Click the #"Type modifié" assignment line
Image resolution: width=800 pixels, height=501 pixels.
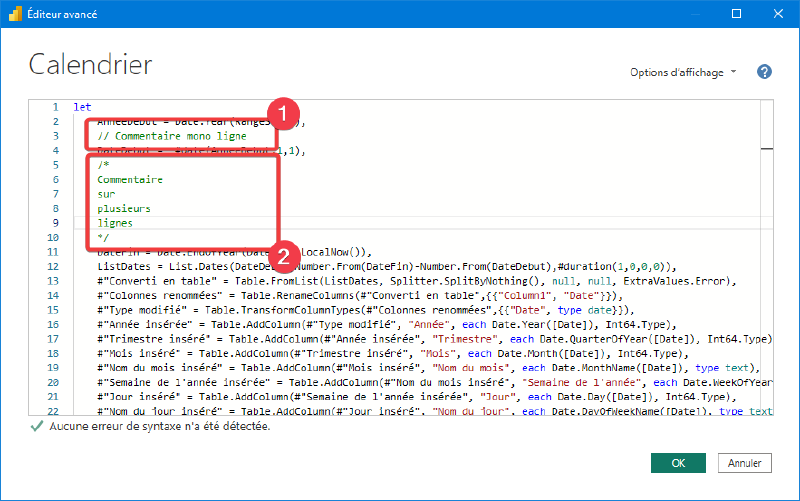(x=366, y=310)
